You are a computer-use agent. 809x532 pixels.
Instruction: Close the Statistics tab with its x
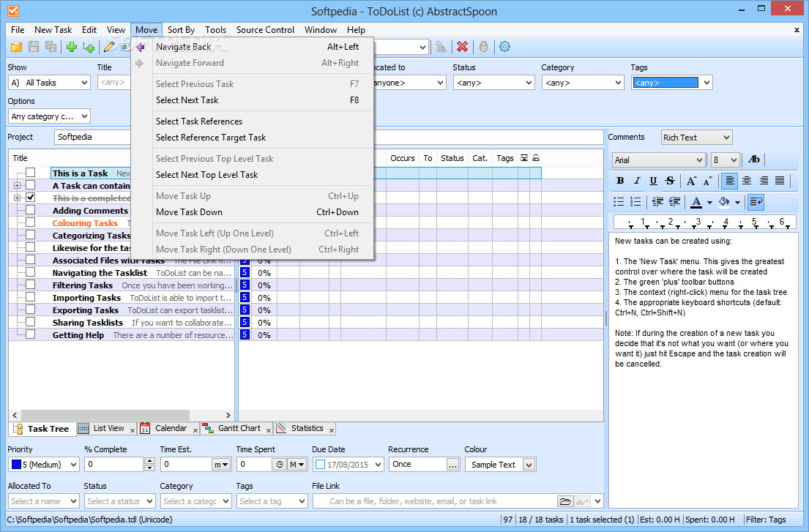(331, 430)
